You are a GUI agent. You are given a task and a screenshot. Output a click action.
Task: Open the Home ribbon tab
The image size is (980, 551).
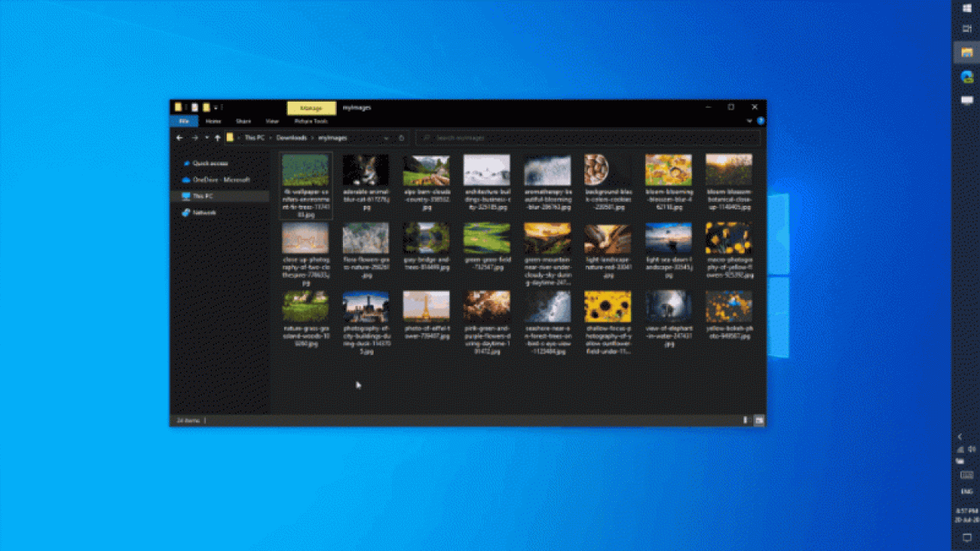coord(213,121)
